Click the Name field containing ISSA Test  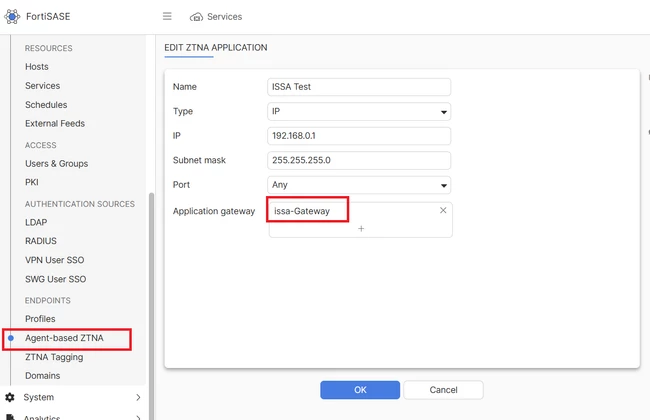tap(359, 87)
